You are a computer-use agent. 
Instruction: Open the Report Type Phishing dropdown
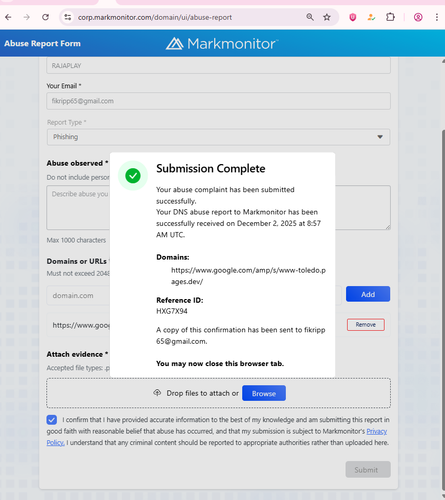coord(218,137)
